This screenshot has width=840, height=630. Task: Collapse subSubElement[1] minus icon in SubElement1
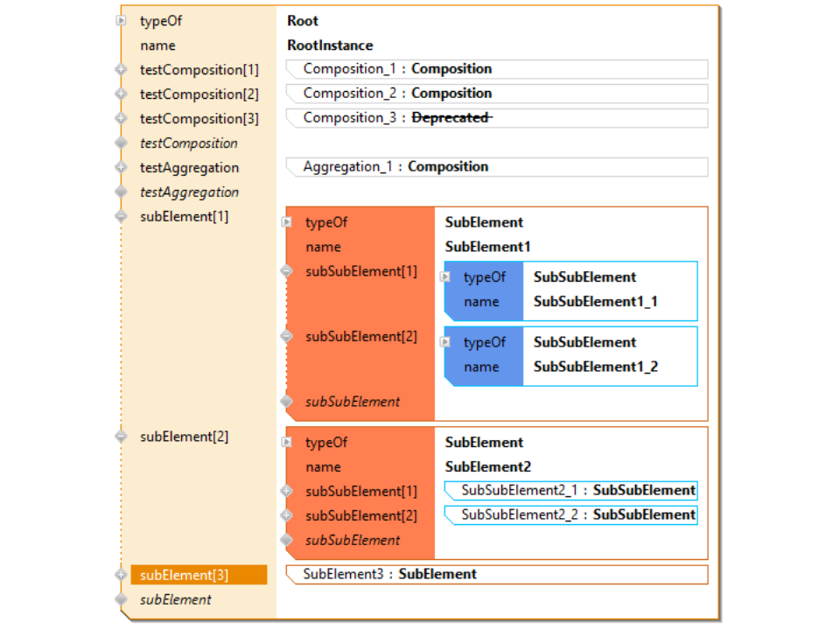coord(287,271)
